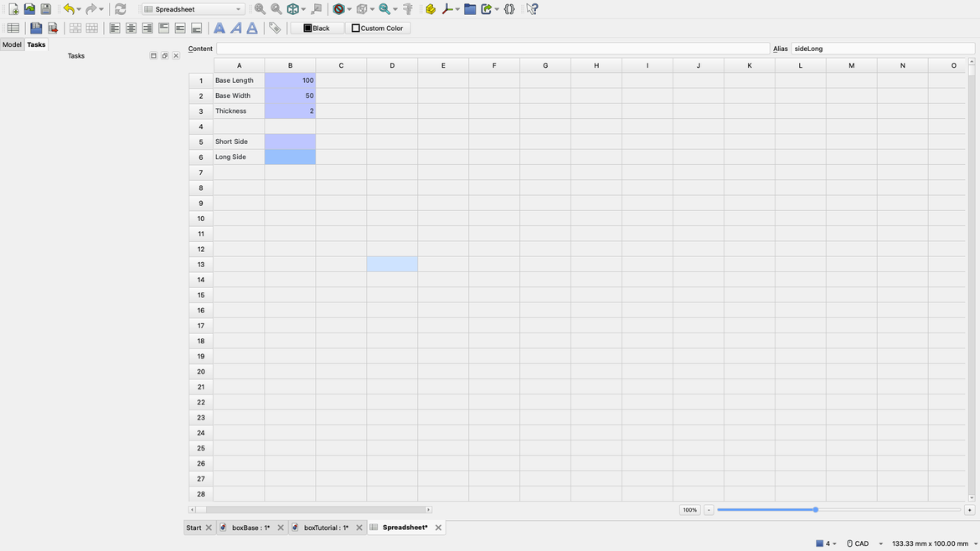Open cell alias settings via the tag icon

pyautogui.click(x=275, y=27)
